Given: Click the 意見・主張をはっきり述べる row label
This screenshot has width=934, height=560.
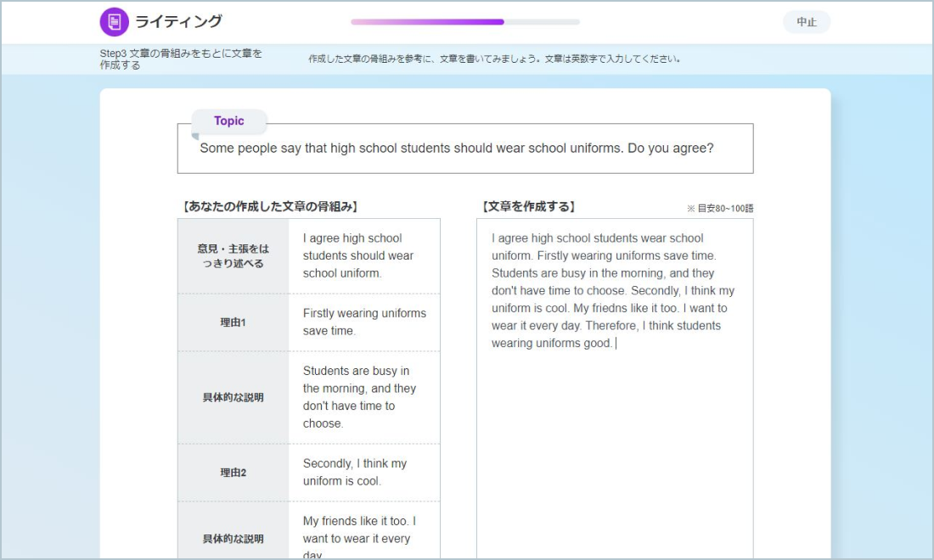Looking at the screenshot, I should [233, 256].
